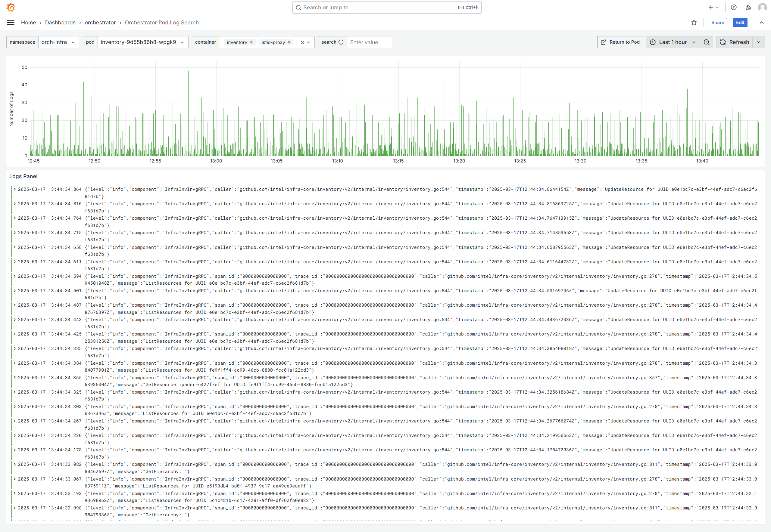Click the Grafana logo icon

[x=11, y=7]
